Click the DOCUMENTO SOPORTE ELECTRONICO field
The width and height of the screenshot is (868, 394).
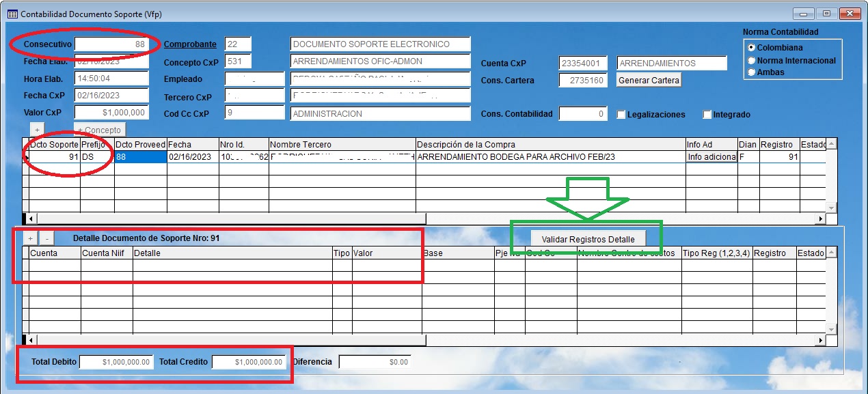(x=381, y=44)
